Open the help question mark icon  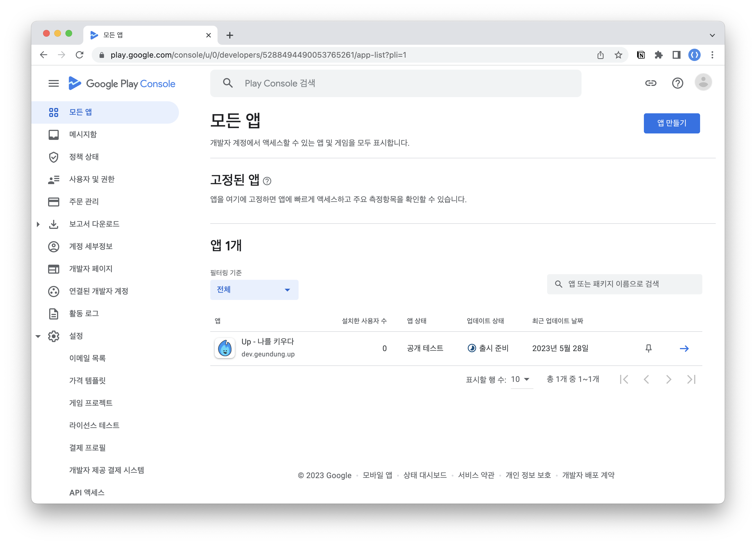677,83
